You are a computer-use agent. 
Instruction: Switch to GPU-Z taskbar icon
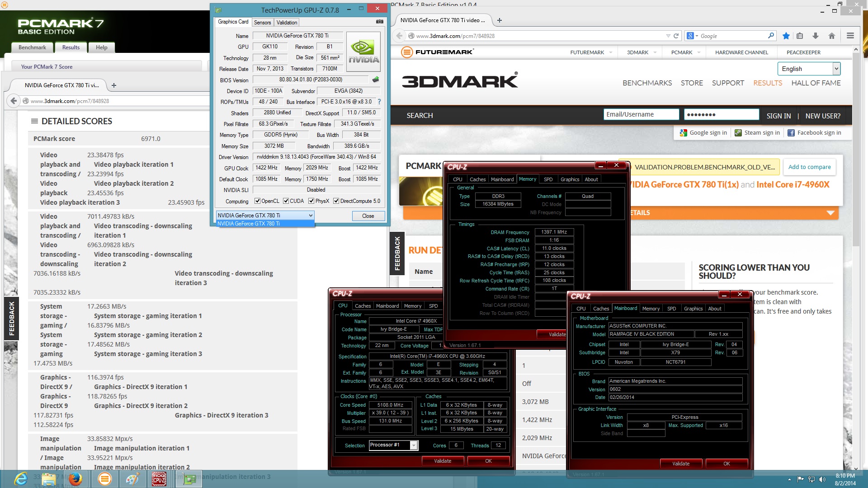click(x=189, y=479)
